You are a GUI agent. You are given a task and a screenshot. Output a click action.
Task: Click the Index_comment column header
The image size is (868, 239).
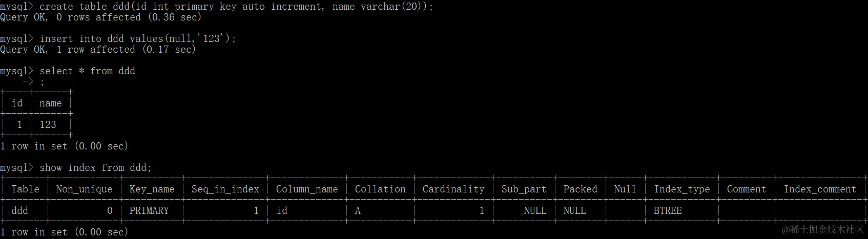click(x=819, y=189)
